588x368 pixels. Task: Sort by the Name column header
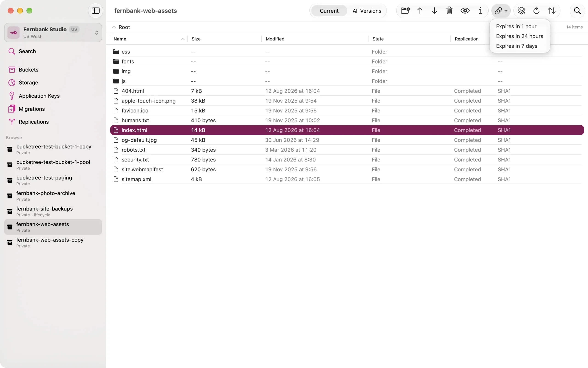[x=149, y=39]
